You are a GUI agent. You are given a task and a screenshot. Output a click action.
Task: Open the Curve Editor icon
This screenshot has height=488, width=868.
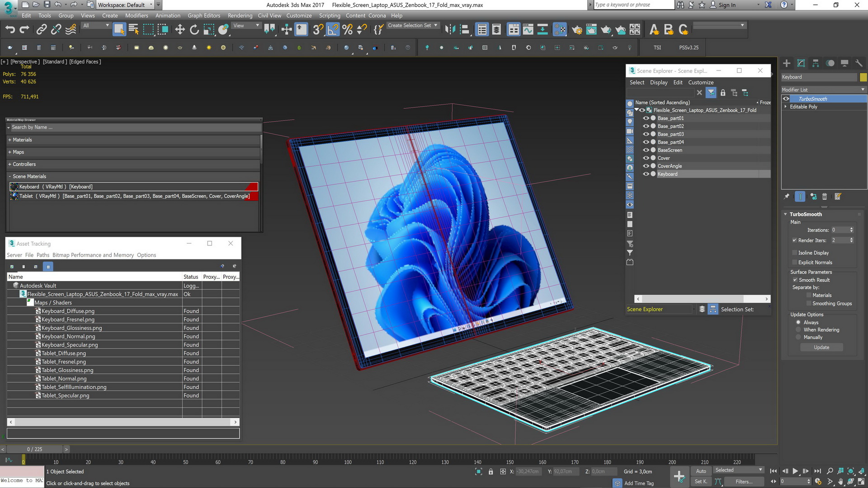[528, 30]
